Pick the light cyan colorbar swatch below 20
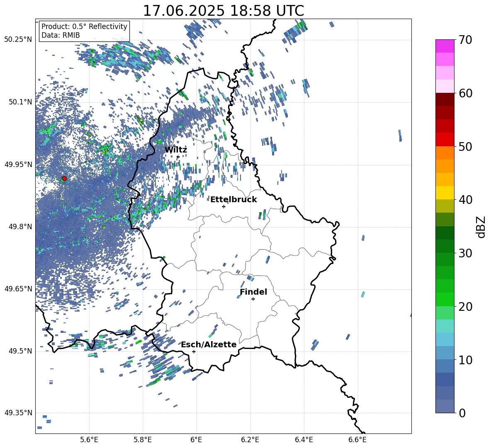The image size is (491, 448). coord(445,326)
